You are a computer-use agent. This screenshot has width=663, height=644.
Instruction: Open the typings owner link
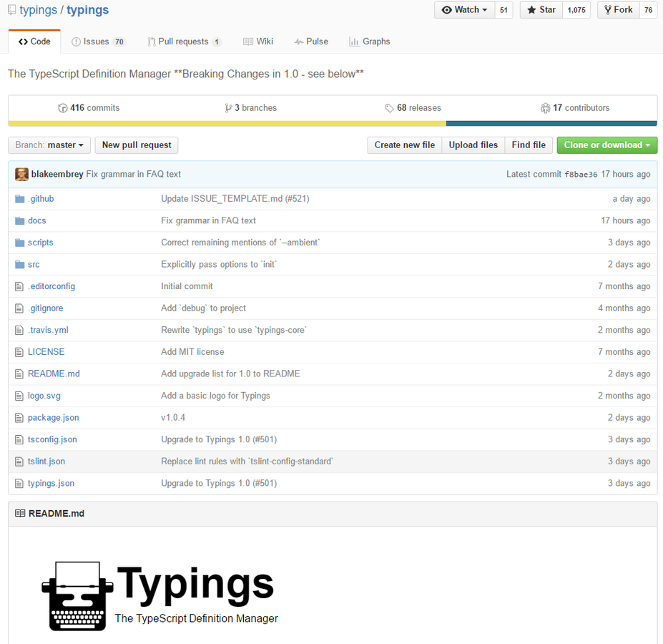pyautogui.click(x=38, y=10)
